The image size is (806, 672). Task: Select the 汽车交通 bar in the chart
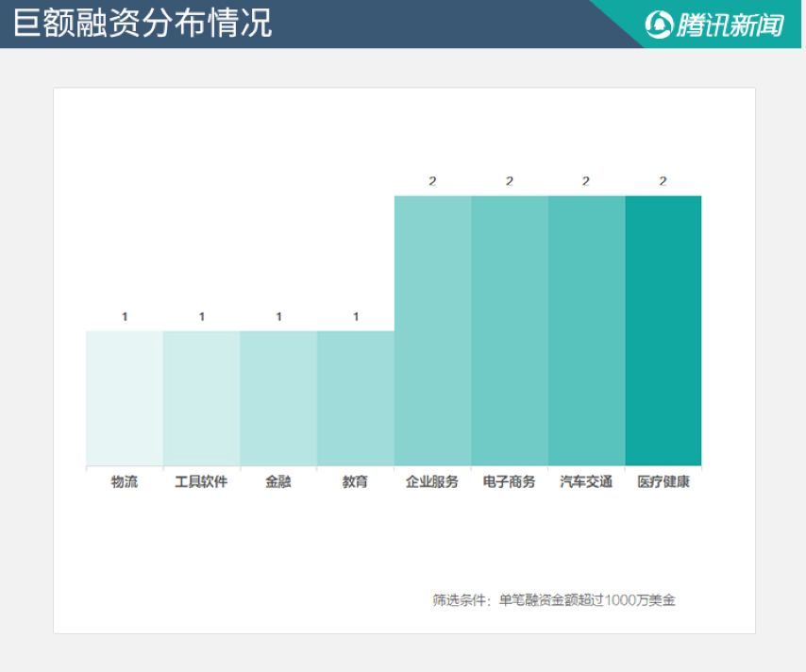(586, 330)
